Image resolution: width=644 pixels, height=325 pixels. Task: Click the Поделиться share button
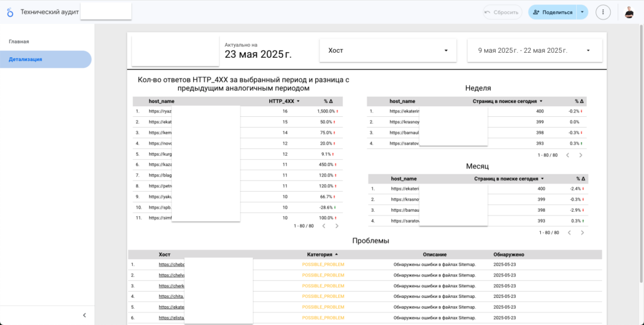552,13
